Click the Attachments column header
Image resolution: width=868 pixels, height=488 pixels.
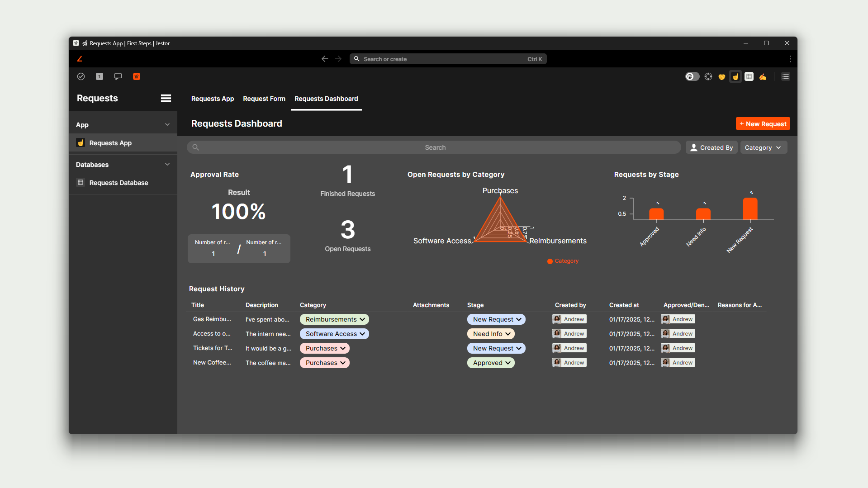point(431,305)
